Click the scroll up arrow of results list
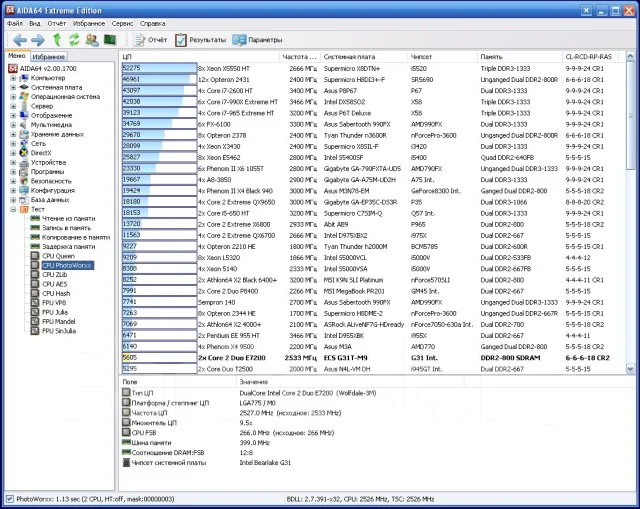 click(x=631, y=57)
